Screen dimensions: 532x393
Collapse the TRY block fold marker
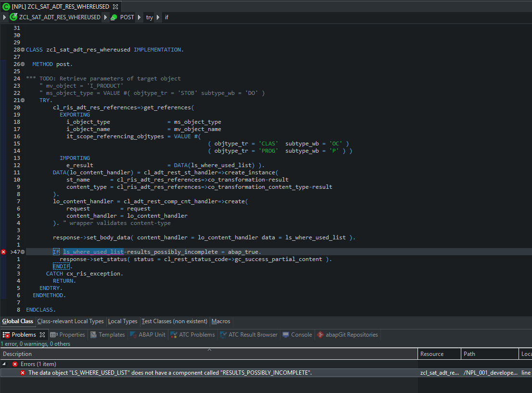22,100
